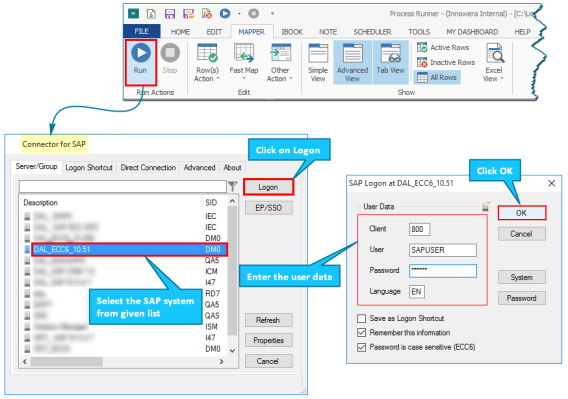Switch to SCHEDULER ribbon tab
Viewport: 568px width, 399px height.
point(372,32)
